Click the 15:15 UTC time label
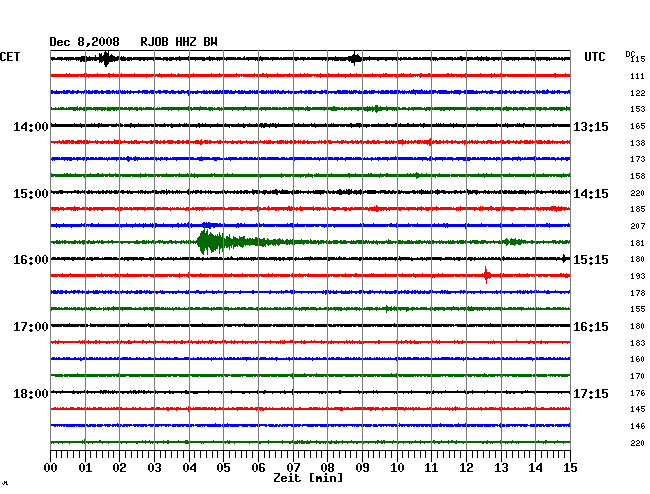 [x=591, y=260]
